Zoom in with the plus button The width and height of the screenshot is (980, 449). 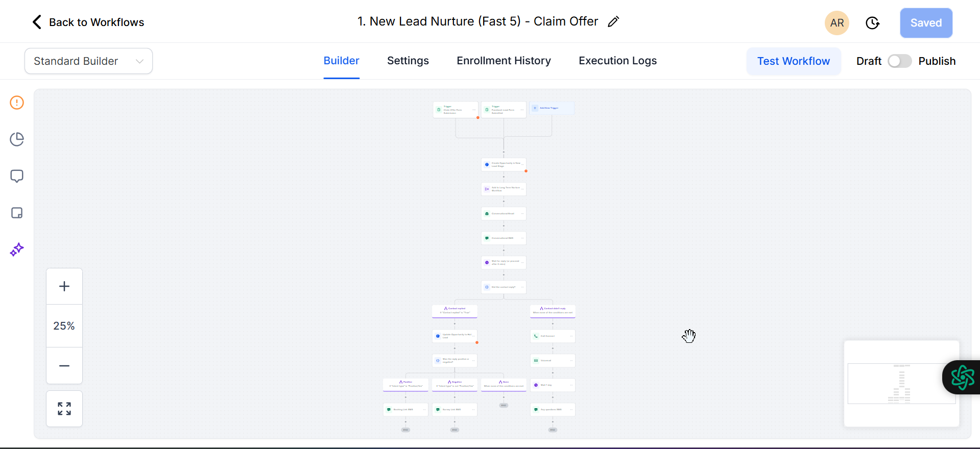[64, 286]
